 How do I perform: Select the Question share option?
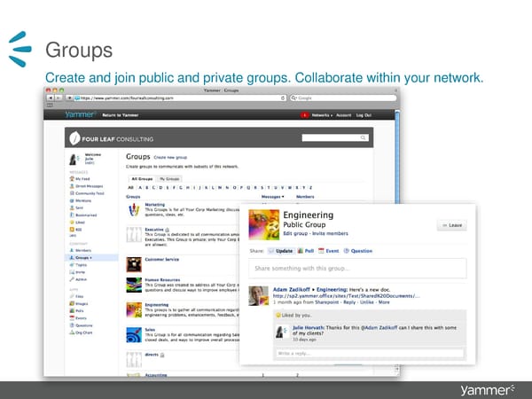click(x=358, y=251)
